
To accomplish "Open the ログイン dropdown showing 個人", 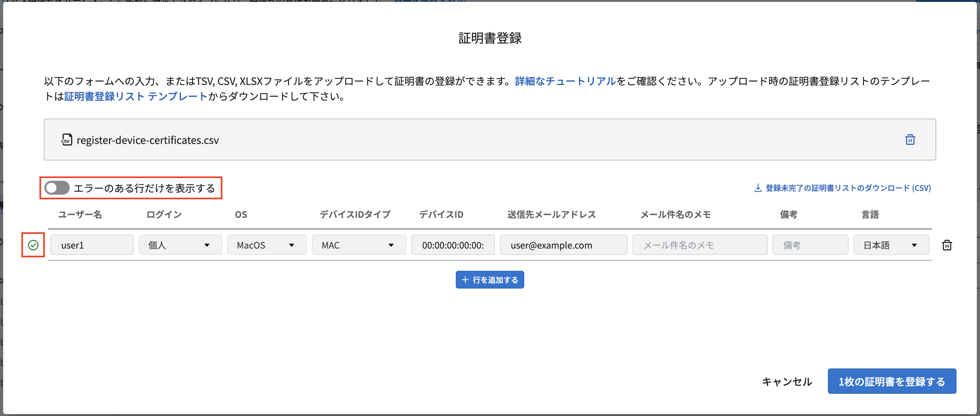I will (x=180, y=245).
